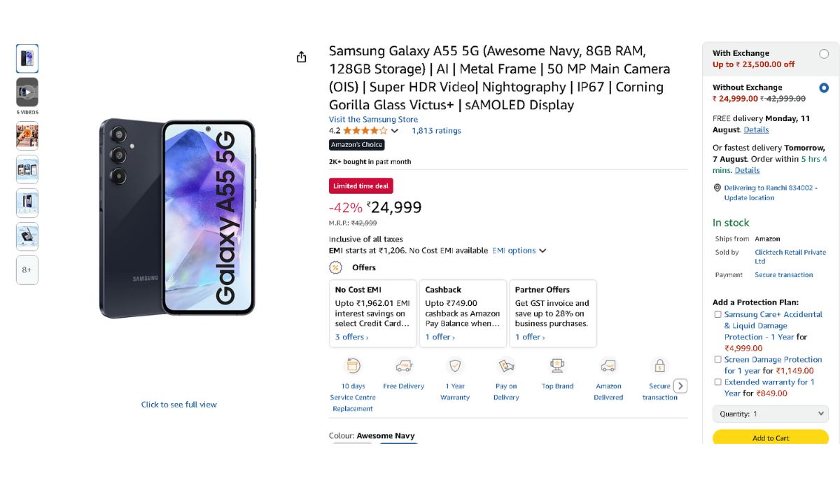This screenshot has height=504, width=840.
Task: Open the 5 videos thumbnail
Action: [x=27, y=92]
